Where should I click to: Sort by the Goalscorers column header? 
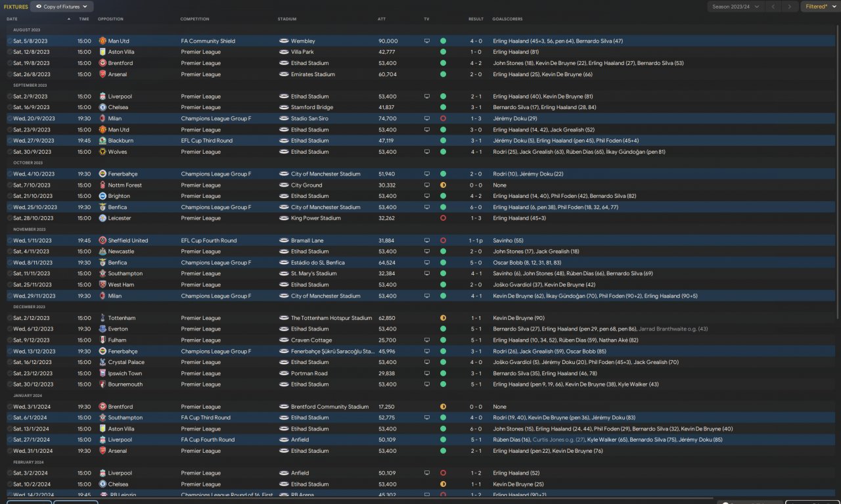[x=508, y=19]
